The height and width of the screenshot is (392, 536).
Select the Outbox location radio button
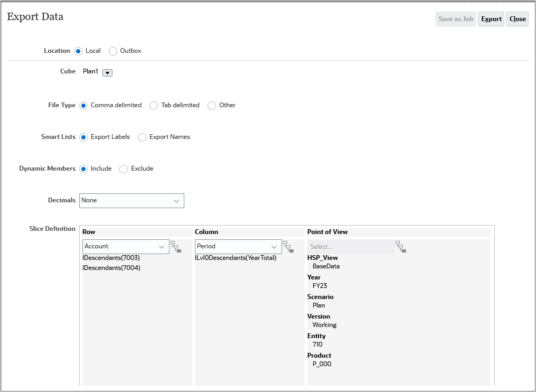point(112,51)
